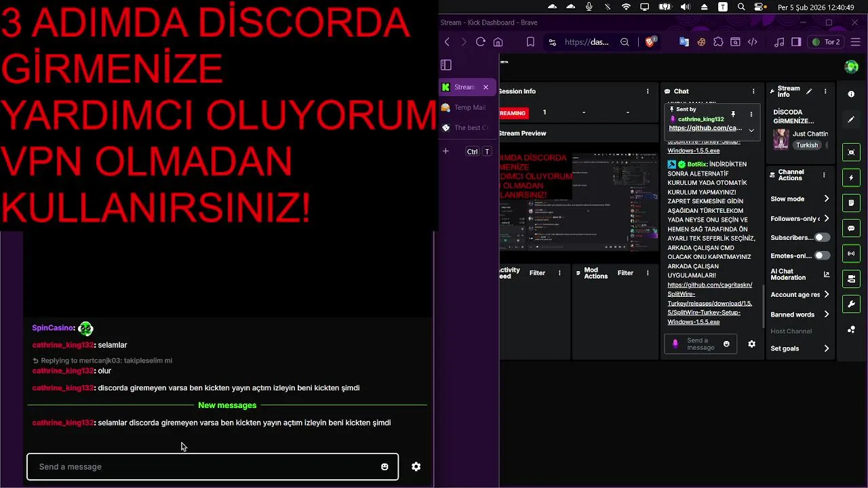
Task: Reload the Kick Dashboard page
Action: [481, 42]
